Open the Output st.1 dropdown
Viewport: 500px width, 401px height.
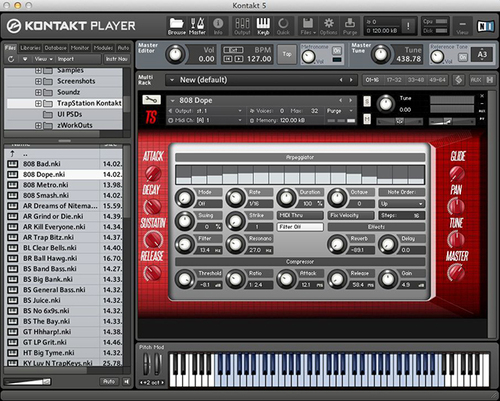point(206,111)
